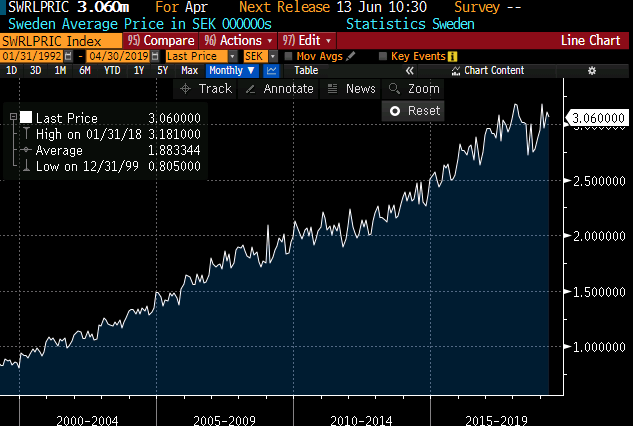Image resolution: width=633 pixels, height=426 pixels.
Task: Toggle the Mov Avgs checkbox
Action: click(289, 57)
